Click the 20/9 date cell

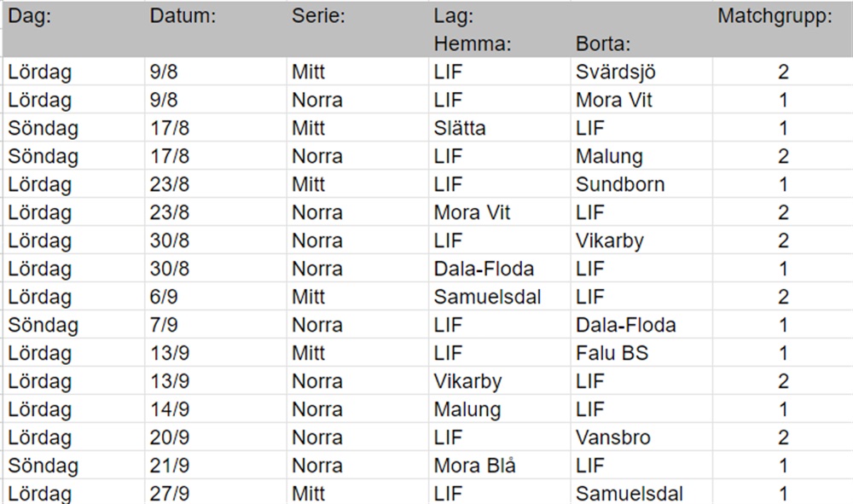pyautogui.click(x=216, y=437)
